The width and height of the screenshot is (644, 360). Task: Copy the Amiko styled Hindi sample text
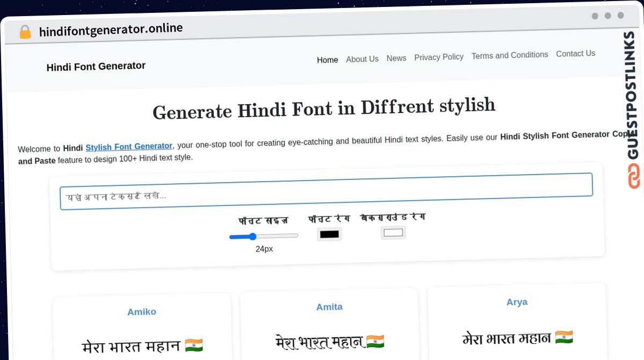142,346
